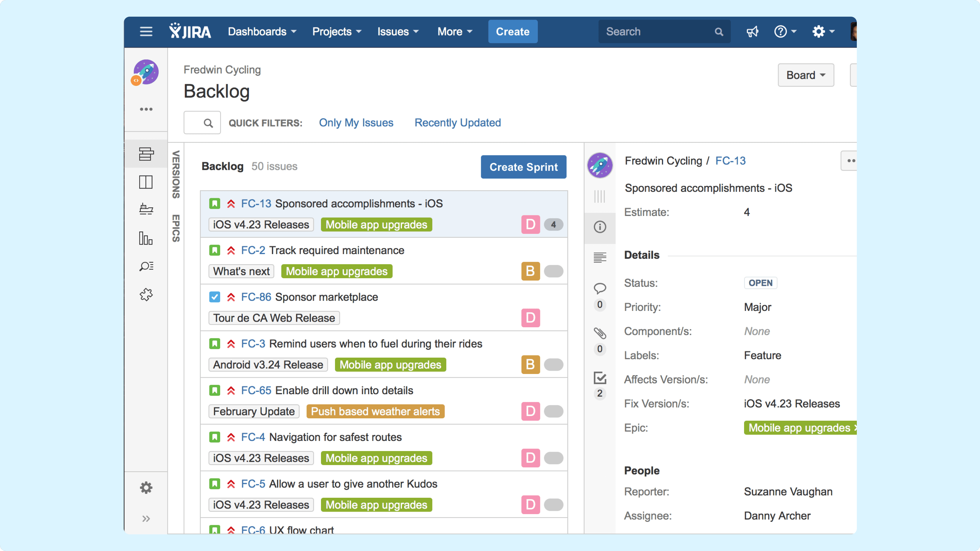Screen dimensions: 980x551
Task: Open issue FC-86 link
Action: (x=256, y=297)
